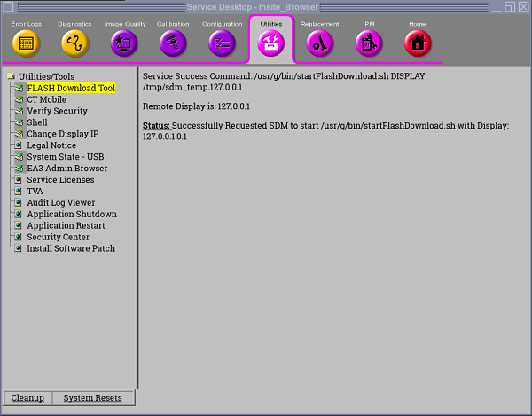Switch to the Utilities tab
This screenshot has height=416, width=532.
pos(271,40)
